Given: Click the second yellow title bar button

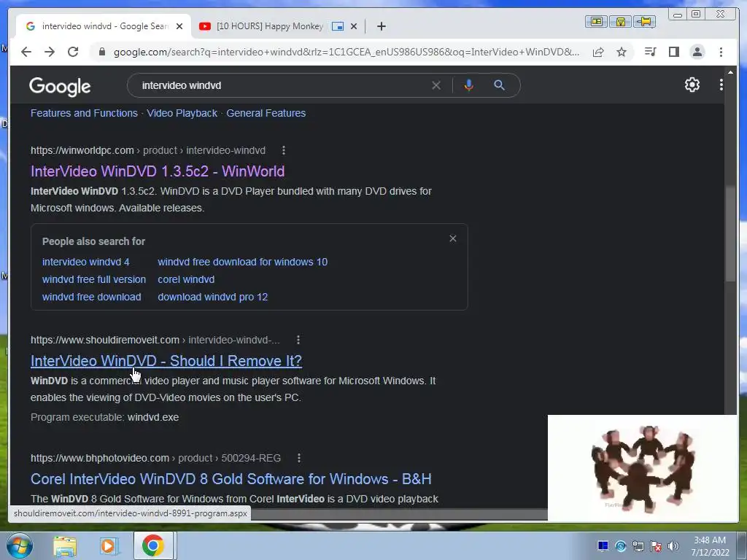Looking at the screenshot, I should pos(620,21).
